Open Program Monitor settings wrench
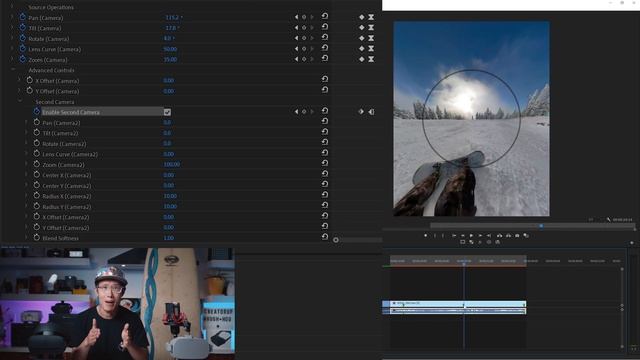 click(609, 220)
